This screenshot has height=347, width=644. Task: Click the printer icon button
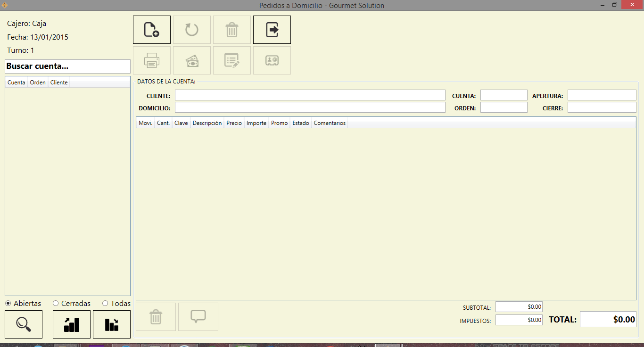[151, 60]
